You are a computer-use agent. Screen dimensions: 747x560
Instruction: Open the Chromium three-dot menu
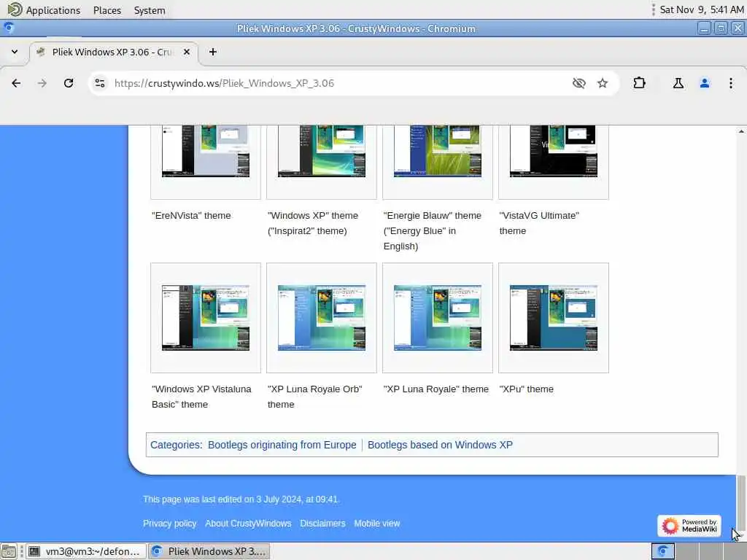click(731, 83)
